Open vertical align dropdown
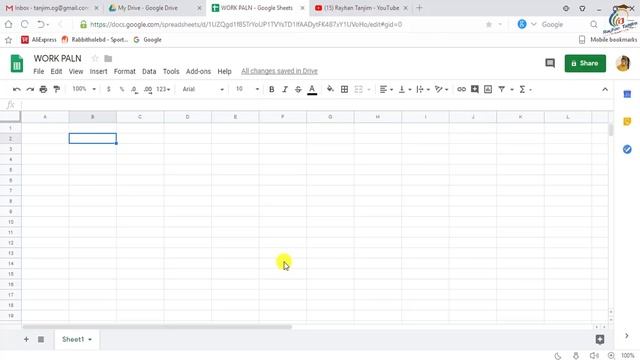The height and width of the screenshot is (360, 640). click(x=405, y=89)
